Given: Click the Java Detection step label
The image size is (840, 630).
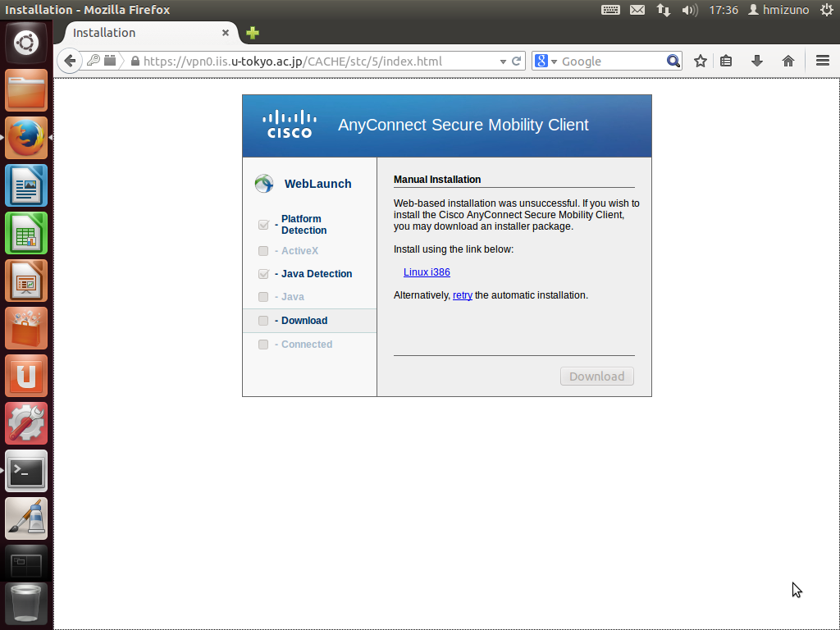Looking at the screenshot, I should pyautogui.click(x=317, y=274).
